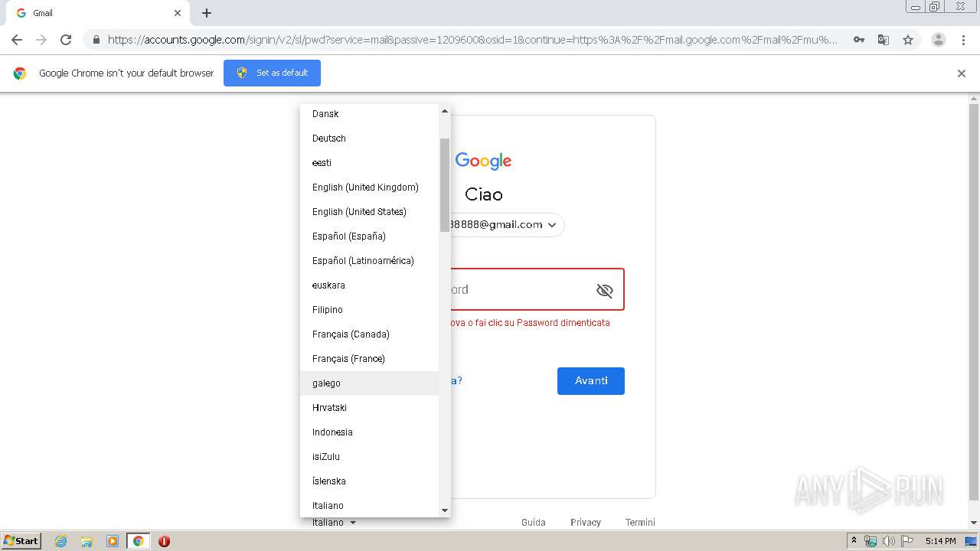Screen dimensions: 980x551
Task: Click the Avanti button
Action: 591,381
